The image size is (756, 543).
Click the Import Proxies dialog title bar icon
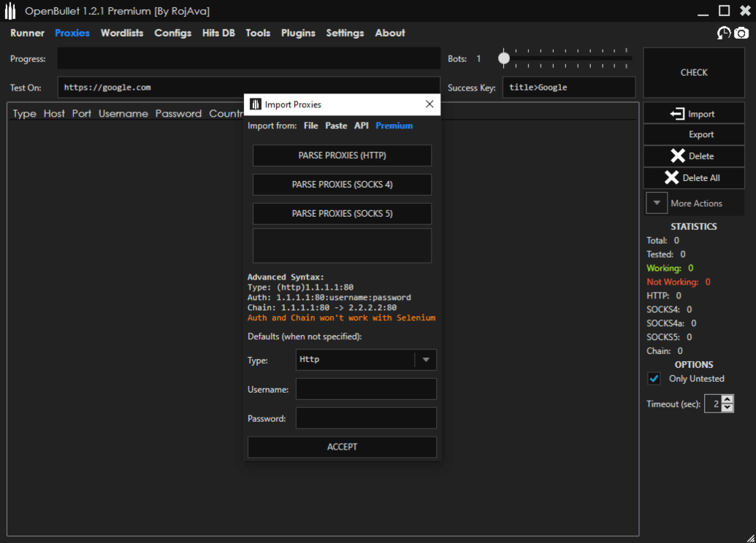point(256,104)
